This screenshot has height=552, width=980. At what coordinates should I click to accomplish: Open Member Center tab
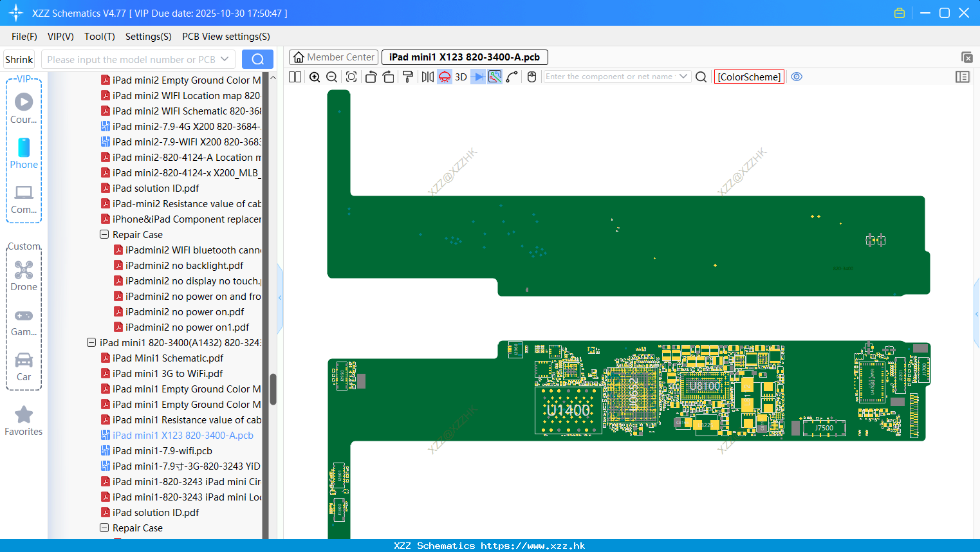tap(334, 57)
